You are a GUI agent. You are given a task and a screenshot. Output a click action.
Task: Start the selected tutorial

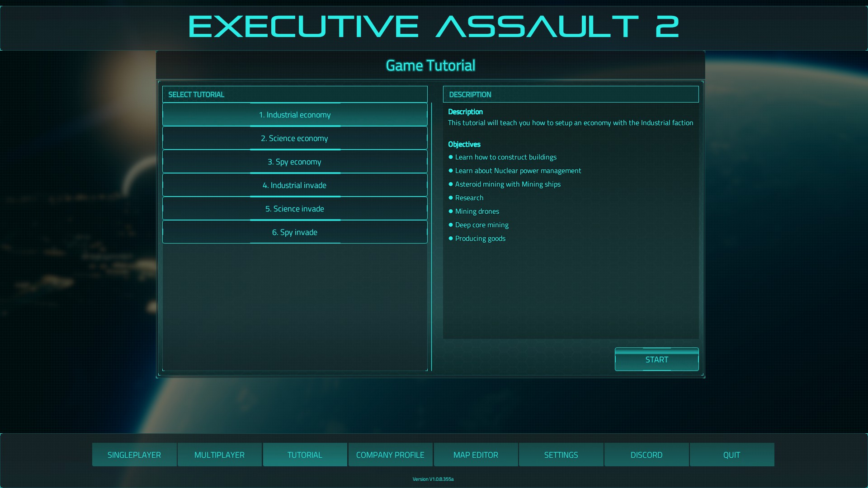click(656, 360)
